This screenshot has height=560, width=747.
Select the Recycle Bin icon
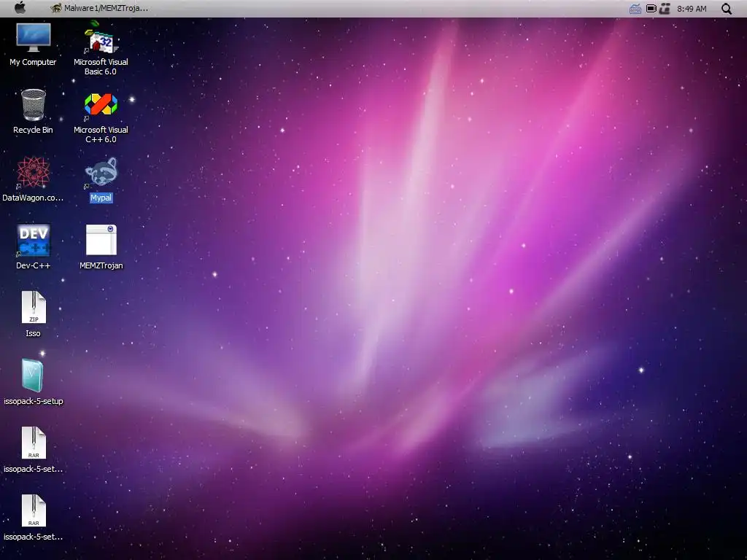[x=34, y=105]
